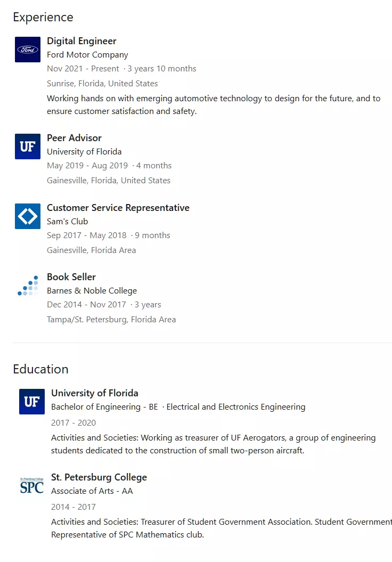Open the Book Seller position title
This screenshot has width=392, height=562.
coord(71,277)
